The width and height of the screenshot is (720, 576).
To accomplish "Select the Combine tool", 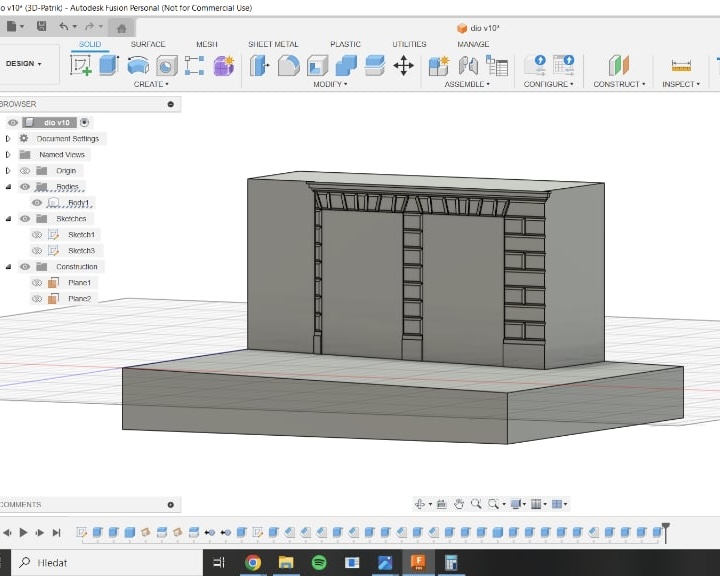I will click(346, 65).
